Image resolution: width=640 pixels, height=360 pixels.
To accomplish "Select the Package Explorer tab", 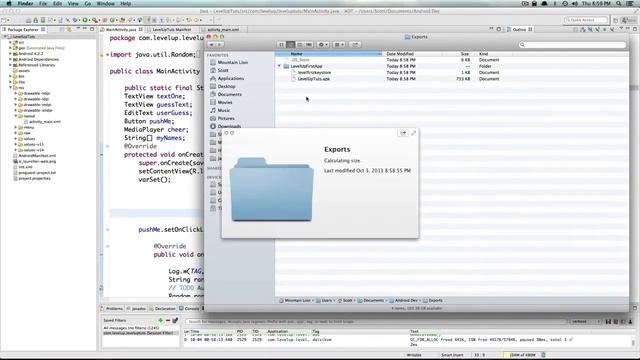I will click(x=23, y=29).
